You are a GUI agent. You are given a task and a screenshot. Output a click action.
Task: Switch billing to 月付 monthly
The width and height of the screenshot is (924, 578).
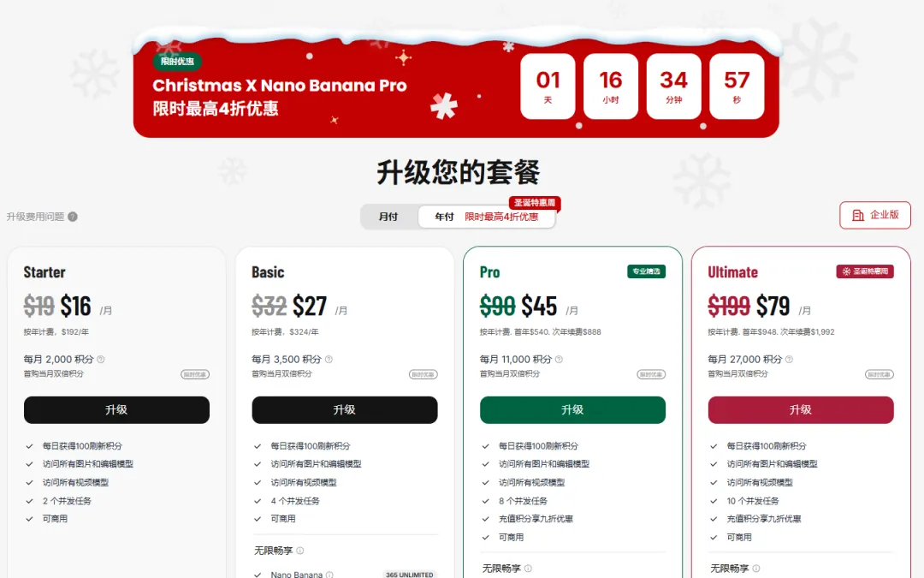point(388,217)
